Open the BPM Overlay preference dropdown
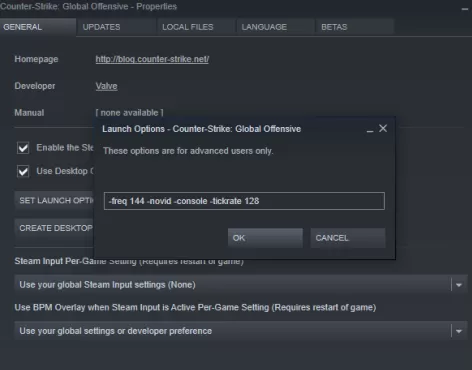 [x=241, y=331]
